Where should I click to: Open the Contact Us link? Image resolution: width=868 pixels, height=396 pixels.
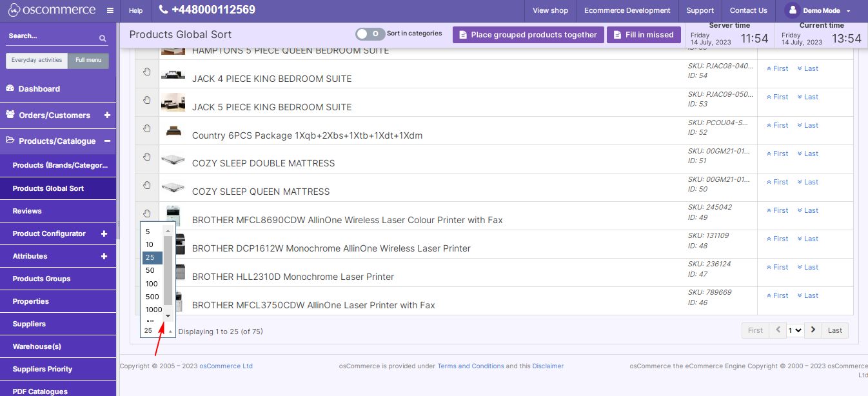[x=748, y=10]
